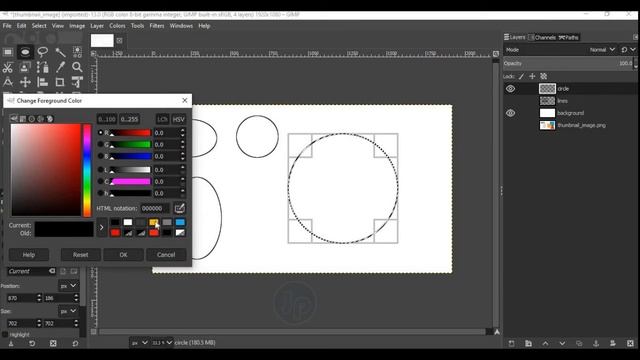Select the Fuzzy Select wand tool
This screenshot has height=360, width=640.
[60, 52]
